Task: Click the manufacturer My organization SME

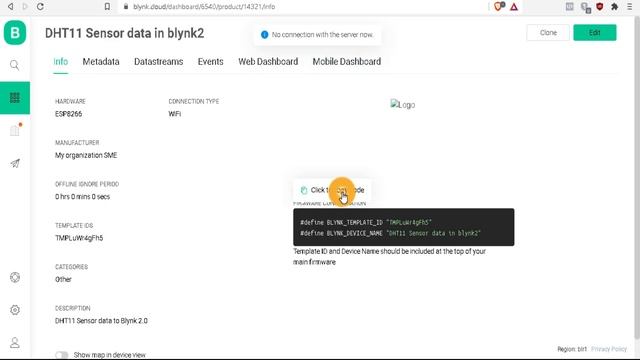Action: [x=86, y=156]
